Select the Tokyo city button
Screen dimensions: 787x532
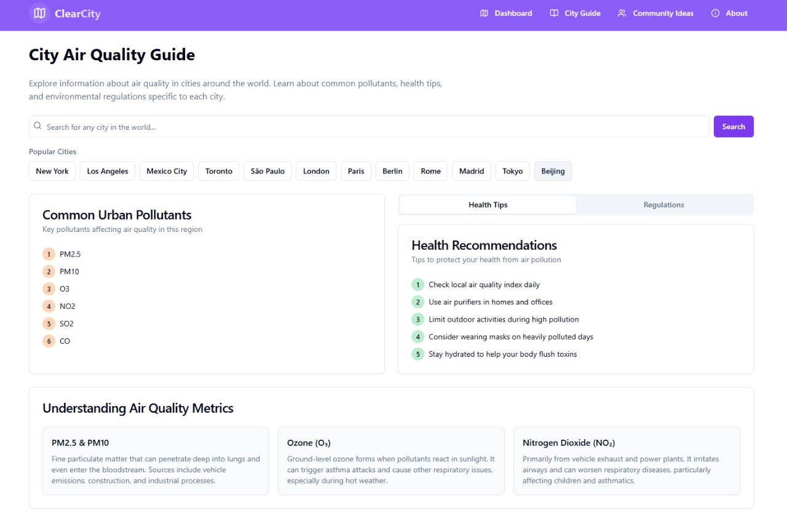pos(512,171)
